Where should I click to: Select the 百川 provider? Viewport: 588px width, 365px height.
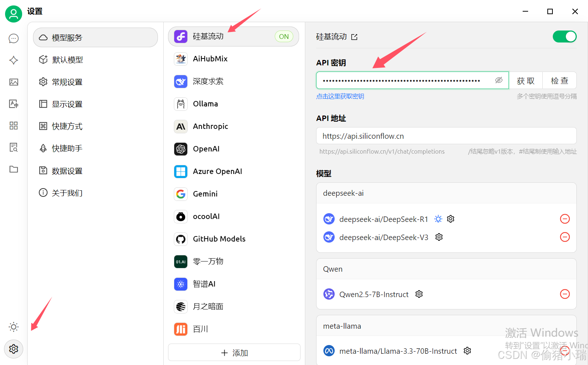(233, 329)
